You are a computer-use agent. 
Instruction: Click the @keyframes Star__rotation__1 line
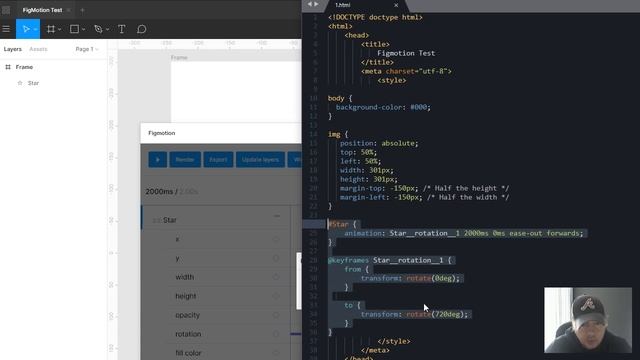[x=389, y=260]
